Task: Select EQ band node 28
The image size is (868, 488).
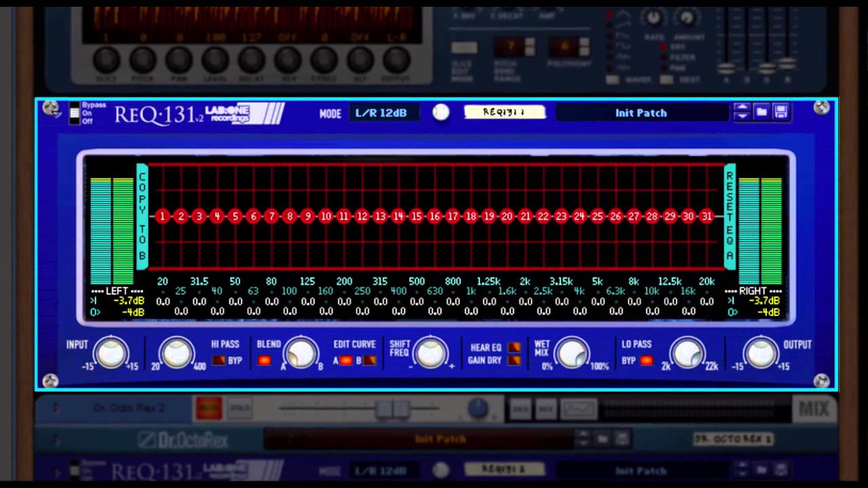Action: tap(652, 216)
